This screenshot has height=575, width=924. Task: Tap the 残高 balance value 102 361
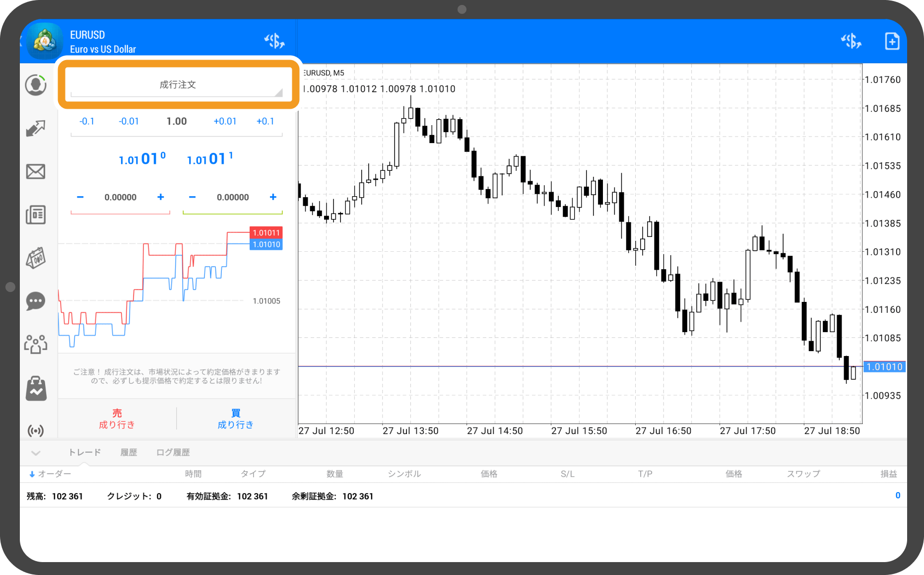click(x=67, y=496)
